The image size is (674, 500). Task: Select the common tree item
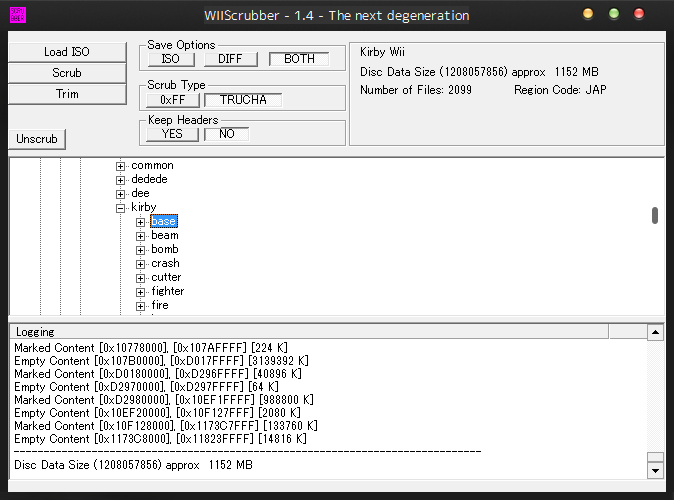click(153, 166)
